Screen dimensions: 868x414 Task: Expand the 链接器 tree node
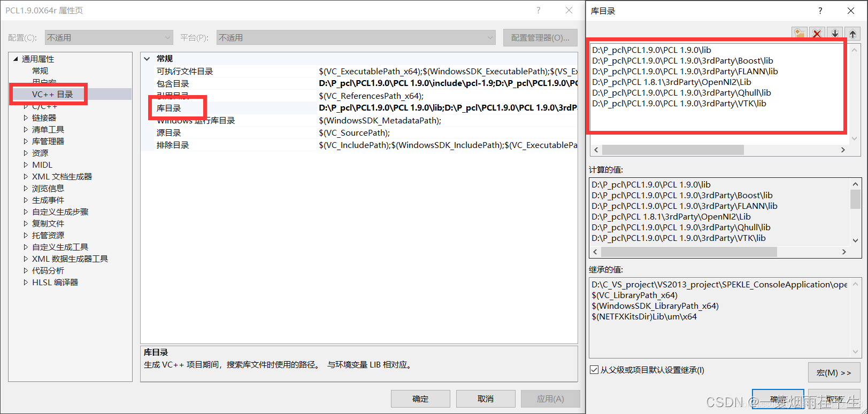[26, 118]
